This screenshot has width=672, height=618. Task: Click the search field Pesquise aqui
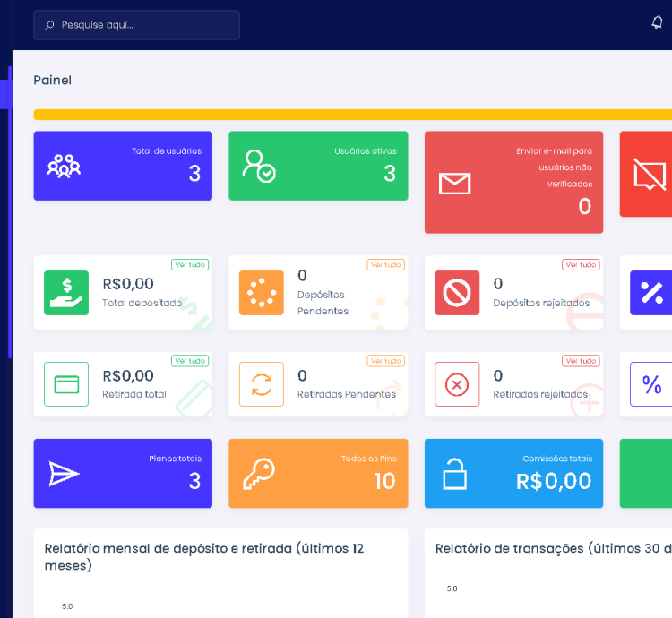[x=136, y=25]
